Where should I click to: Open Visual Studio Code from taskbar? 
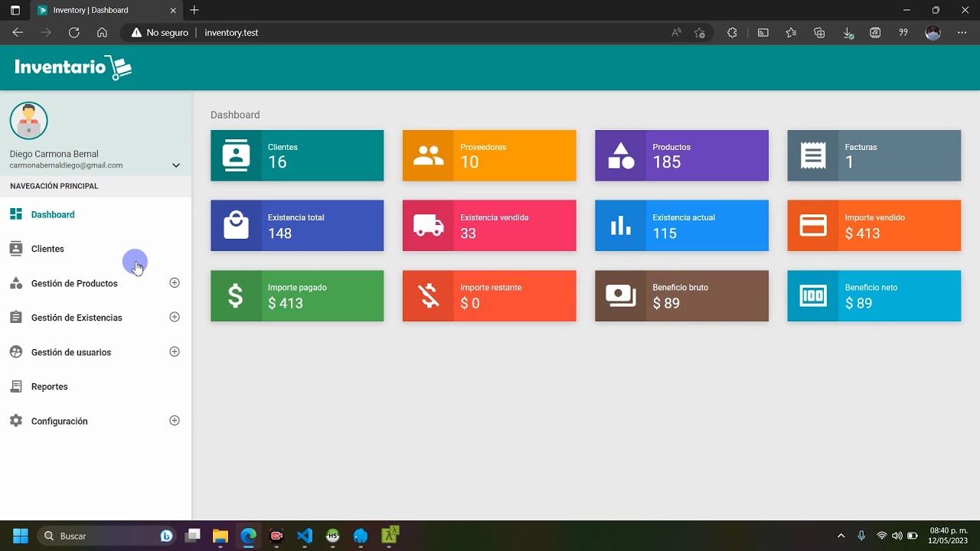click(305, 536)
